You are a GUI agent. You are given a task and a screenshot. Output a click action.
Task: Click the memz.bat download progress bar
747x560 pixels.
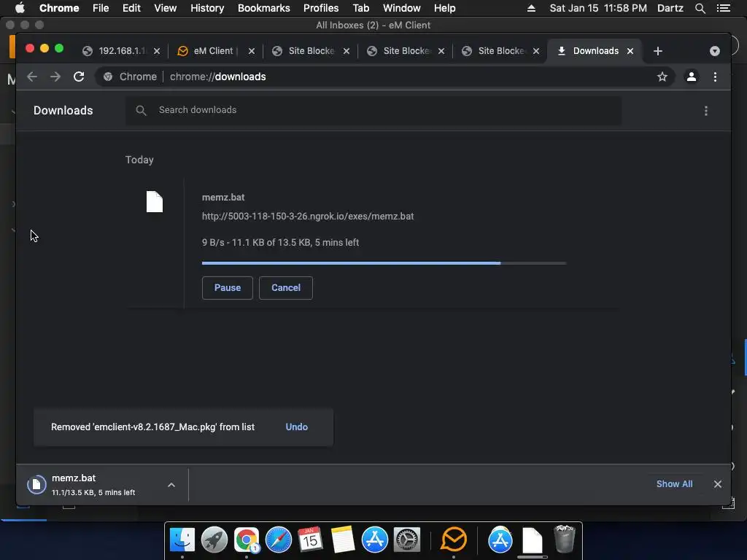pyautogui.click(x=384, y=262)
